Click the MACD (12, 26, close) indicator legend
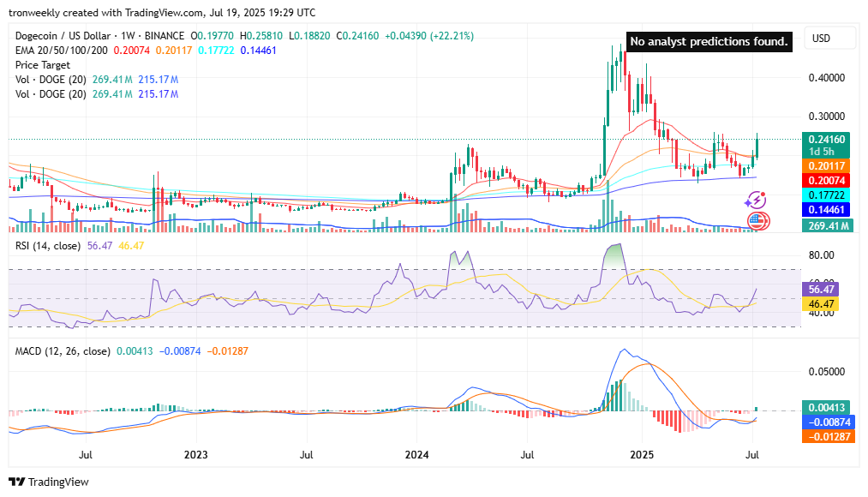Viewport: 868px width, 497px height. click(63, 351)
